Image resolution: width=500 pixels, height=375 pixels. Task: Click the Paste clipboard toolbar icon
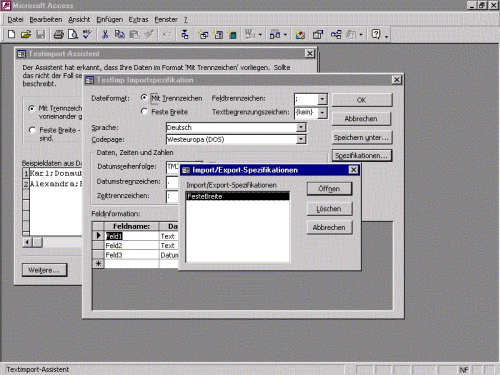tap(134, 34)
